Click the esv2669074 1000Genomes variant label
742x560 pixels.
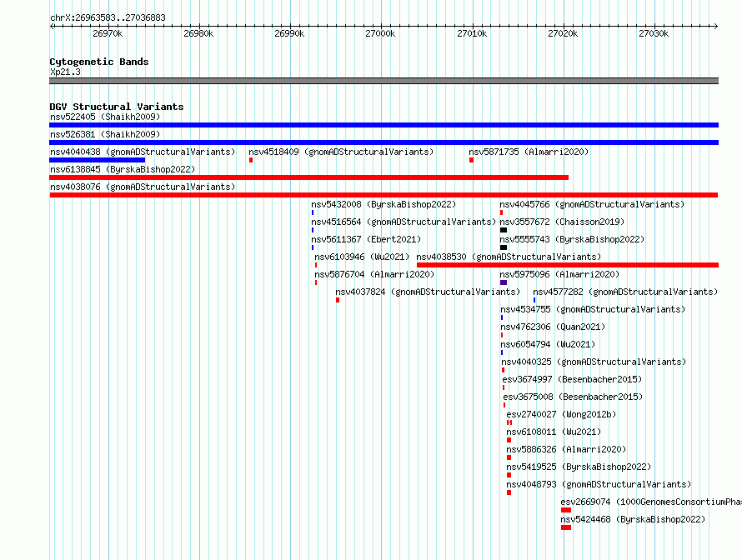pos(651,502)
